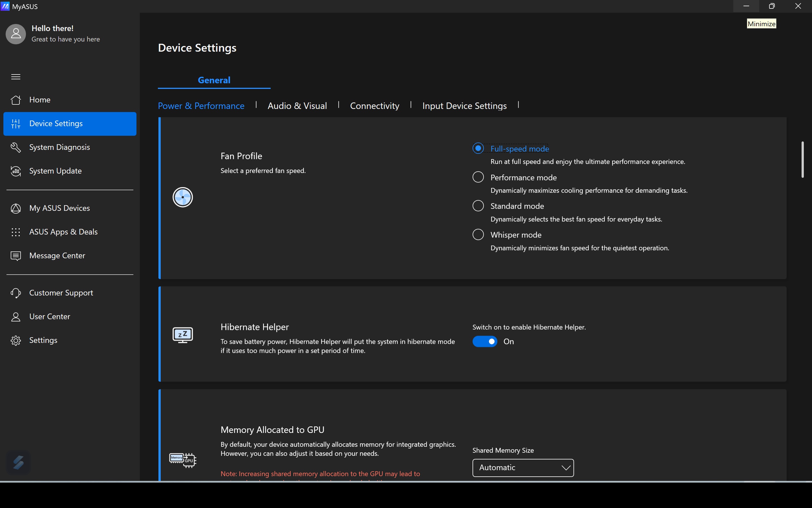
Task: Open Input Device Settings section
Action: click(464, 106)
